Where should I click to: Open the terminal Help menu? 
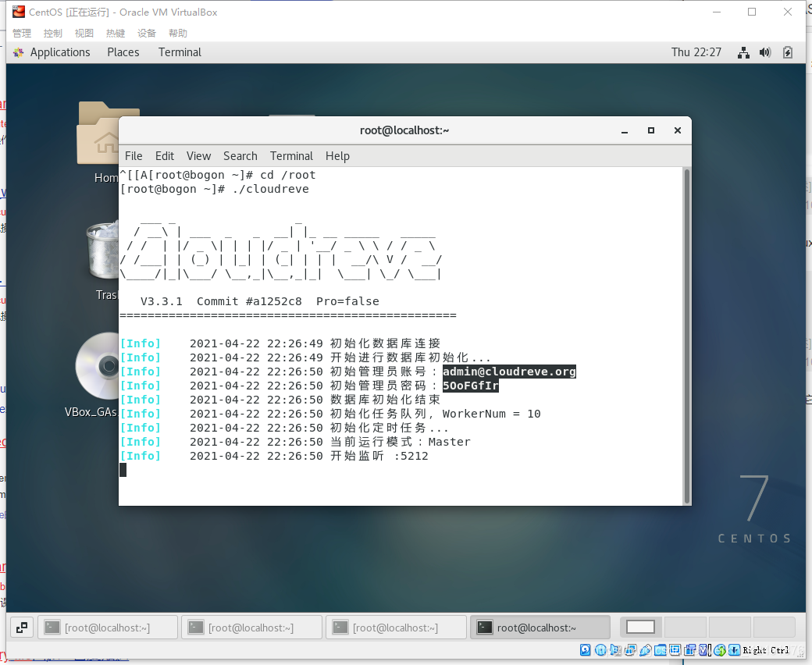(337, 156)
